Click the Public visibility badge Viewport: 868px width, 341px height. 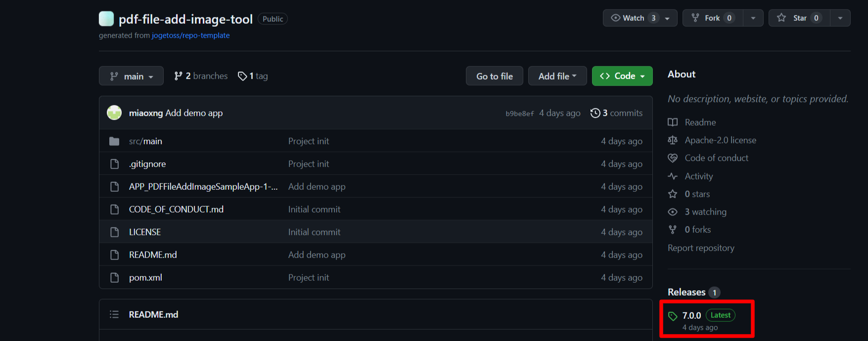[x=273, y=19]
